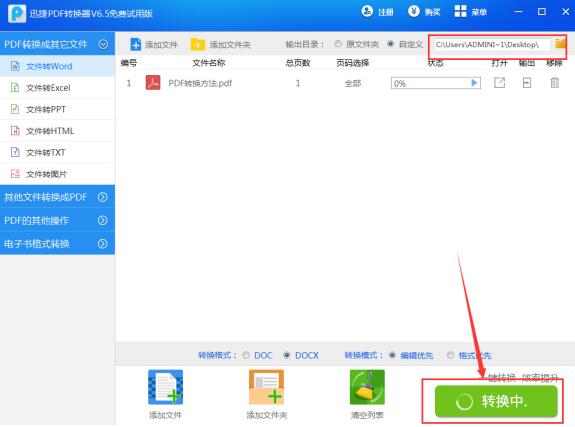
Task: Click the output path input field
Action: point(491,44)
